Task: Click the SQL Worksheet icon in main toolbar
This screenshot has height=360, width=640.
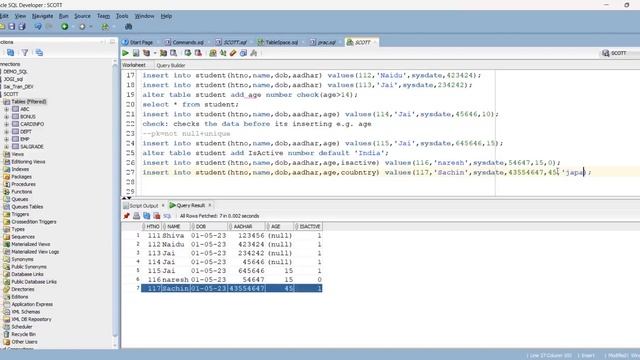Action: pyautogui.click(x=105, y=27)
